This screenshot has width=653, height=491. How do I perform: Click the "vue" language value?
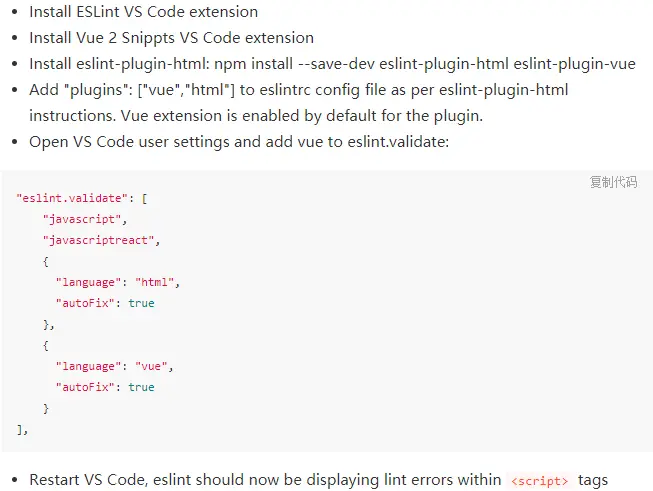click(151, 366)
